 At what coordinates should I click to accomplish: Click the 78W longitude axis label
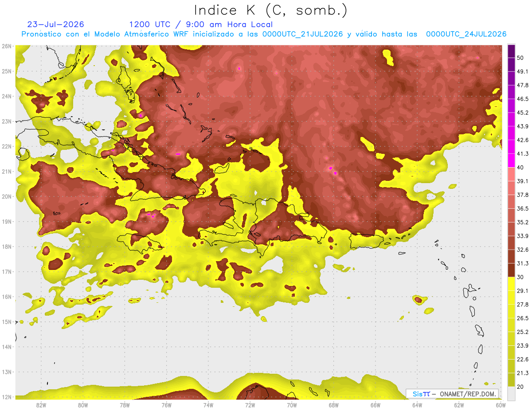coord(125,405)
